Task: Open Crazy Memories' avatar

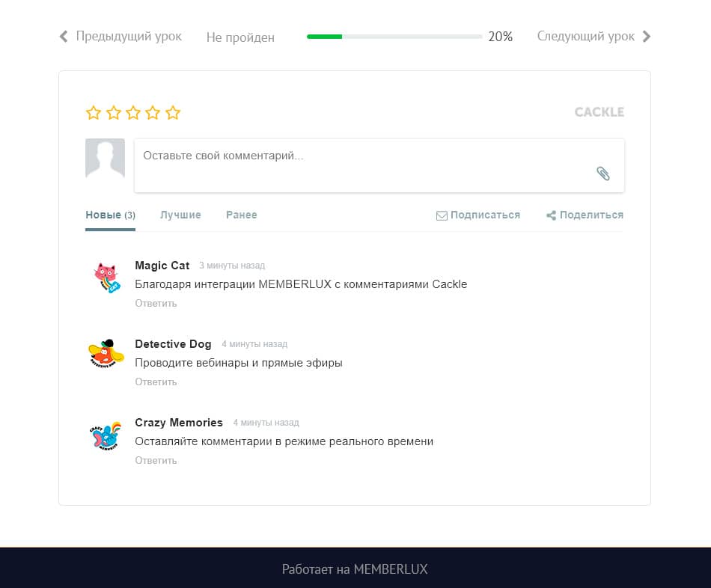Action: (106, 435)
